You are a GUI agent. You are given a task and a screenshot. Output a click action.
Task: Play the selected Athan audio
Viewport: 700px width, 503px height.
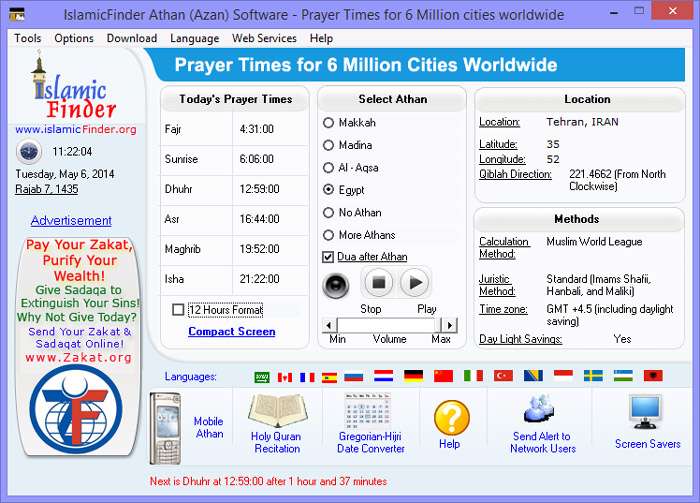pos(415,283)
